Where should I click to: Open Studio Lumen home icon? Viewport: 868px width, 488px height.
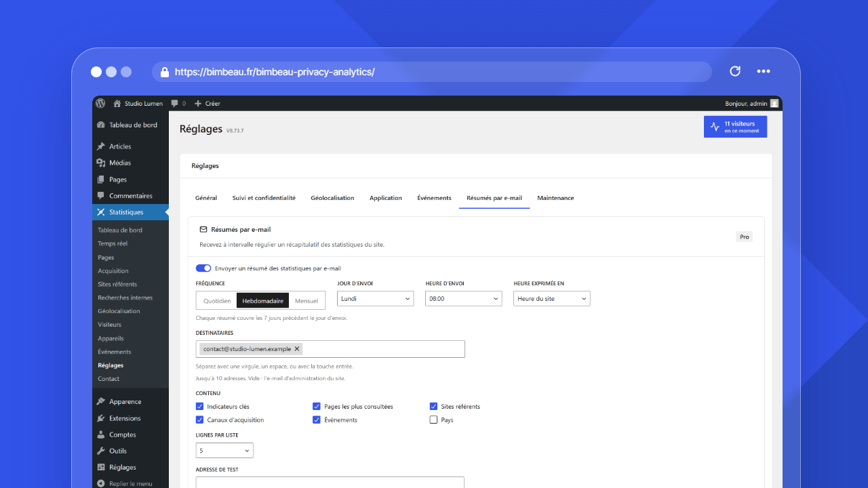pyautogui.click(x=117, y=104)
